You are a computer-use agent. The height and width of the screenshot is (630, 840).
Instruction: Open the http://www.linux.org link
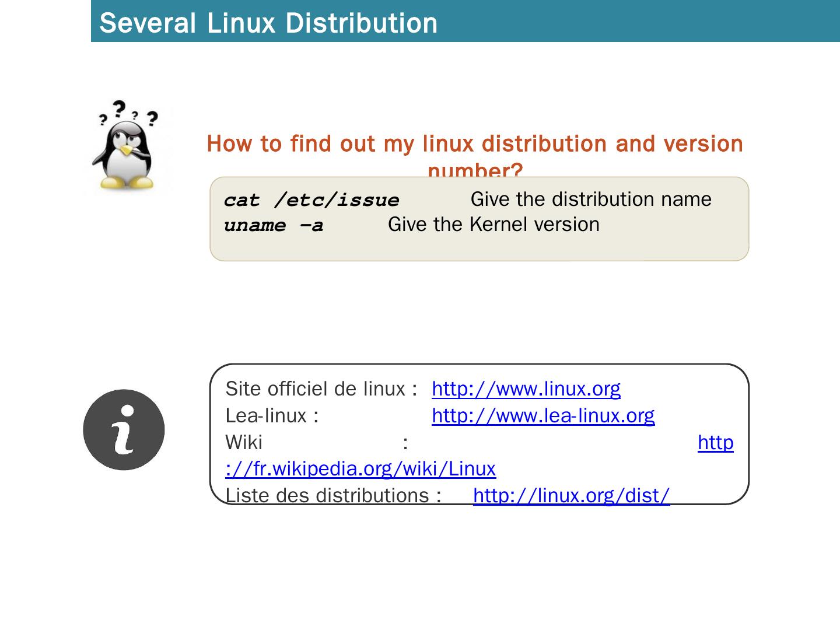526,388
